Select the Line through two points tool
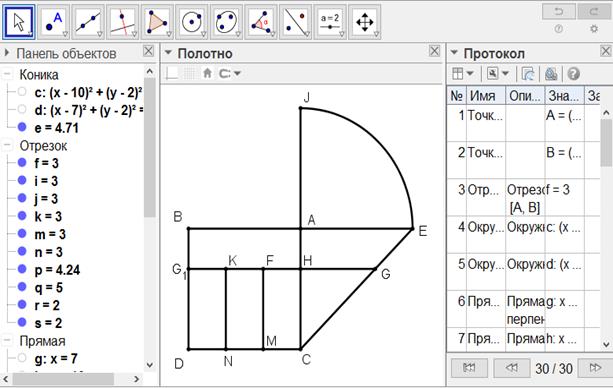 88,22
